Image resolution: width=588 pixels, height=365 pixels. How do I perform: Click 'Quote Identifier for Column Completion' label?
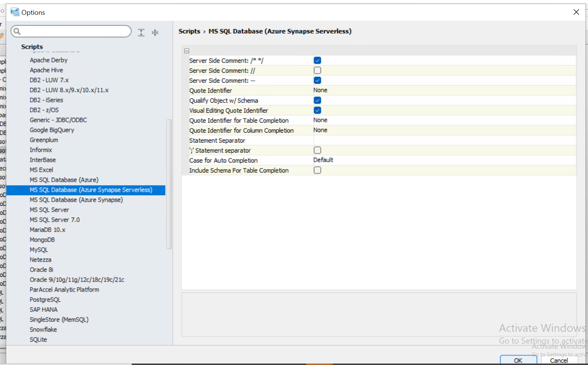[242, 130]
